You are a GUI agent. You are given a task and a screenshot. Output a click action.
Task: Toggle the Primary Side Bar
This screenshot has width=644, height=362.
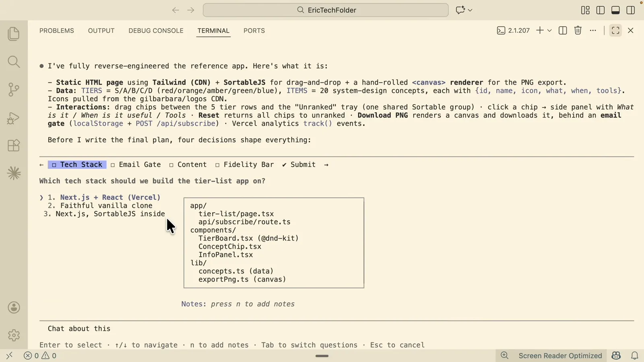pos(601,10)
